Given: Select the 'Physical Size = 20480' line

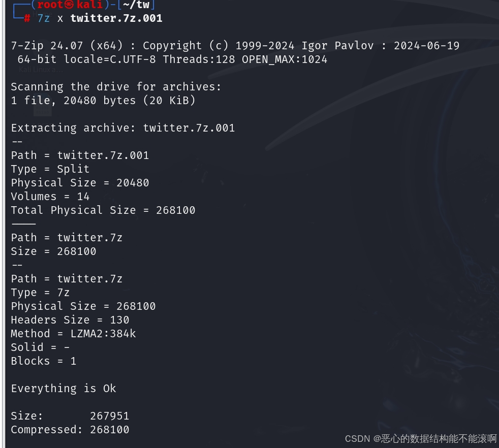Looking at the screenshot, I should coord(80,183).
